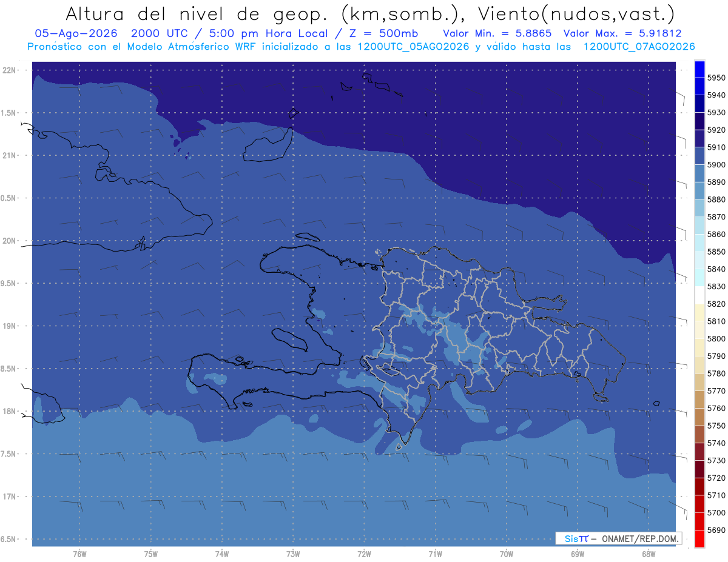Click the legend value '5720'
The width and height of the screenshot is (728, 562).
(x=716, y=478)
